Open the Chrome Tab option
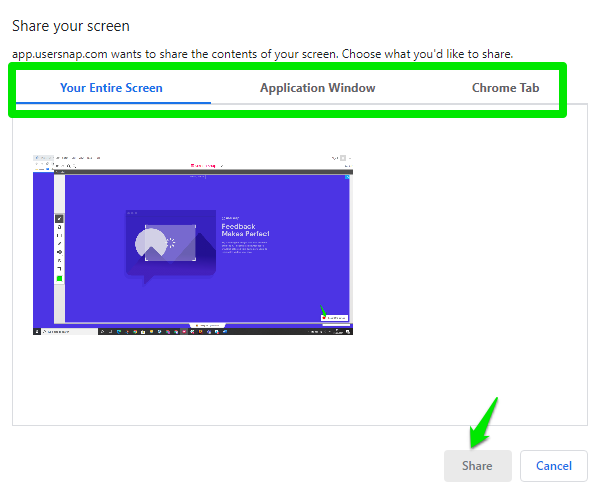599x490 pixels. coord(505,88)
